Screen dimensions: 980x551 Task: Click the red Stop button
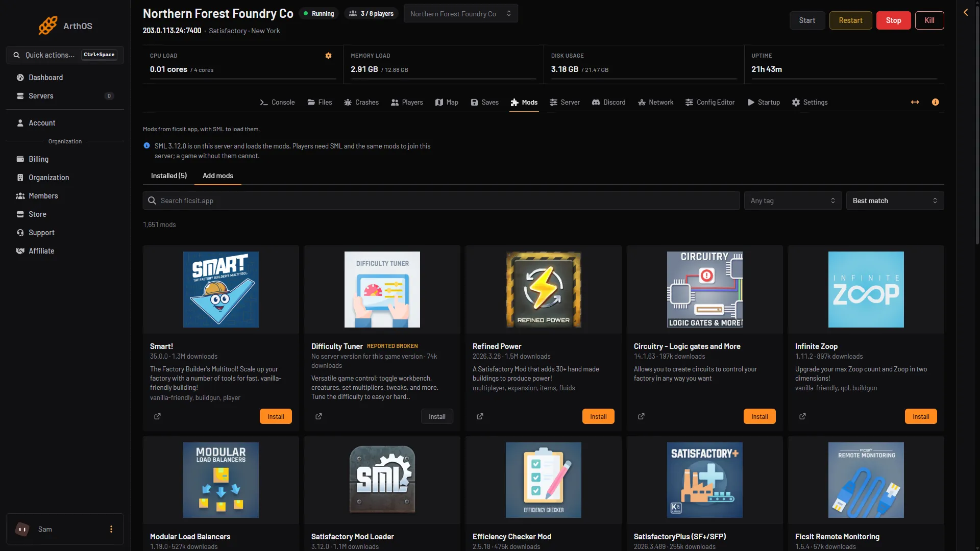click(893, 20)
